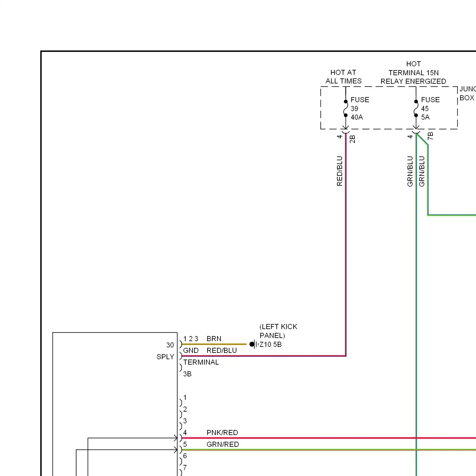The height and width of the screenshot is (476, 476).
Task: Click the Z10 5B text
Action: coord(270,344)
